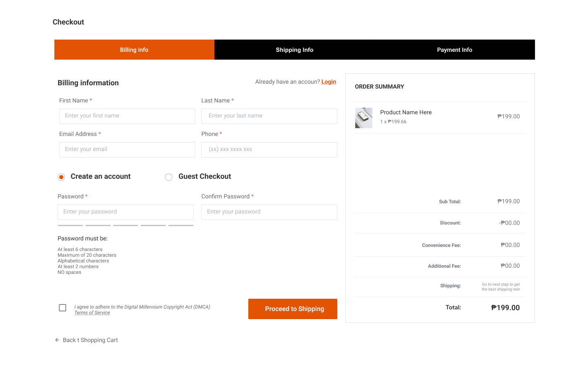588x382 pixels.
Task: Open the Login link
Action: [x=329, y=82]
